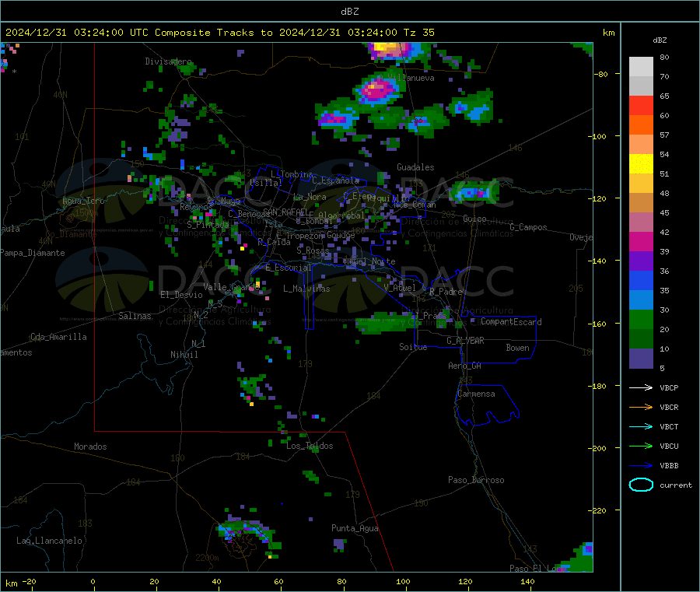This screenshot has width=700, height=592.
Task: Click the V_Atuel place label
Action: click(400, 288)
